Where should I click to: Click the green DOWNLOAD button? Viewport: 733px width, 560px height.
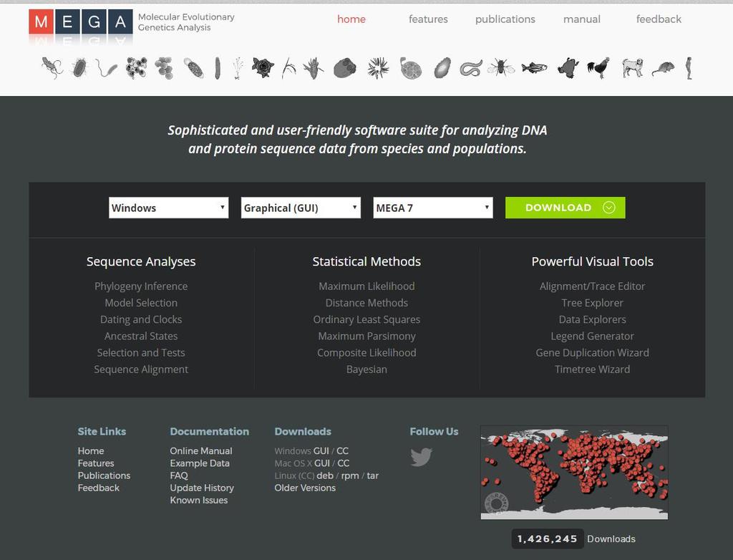[x=565, y=208]
